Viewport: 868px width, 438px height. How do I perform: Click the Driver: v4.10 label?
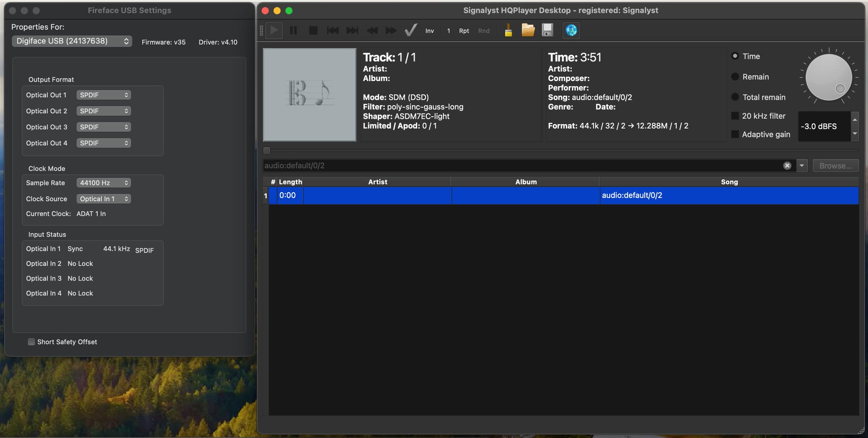click(218, 42)
